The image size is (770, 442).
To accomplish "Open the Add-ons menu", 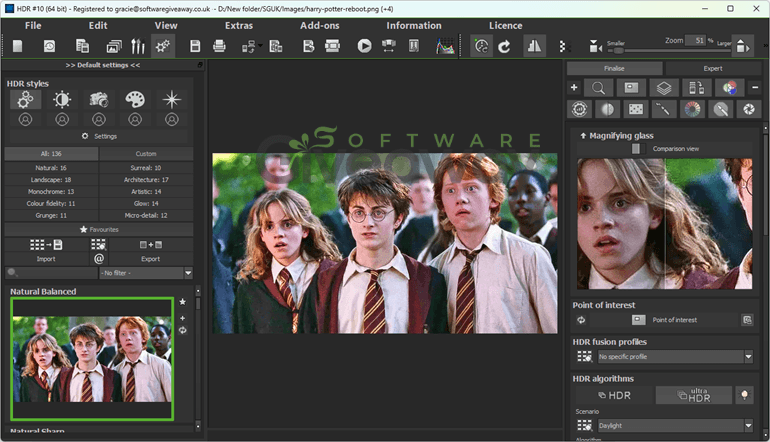I will pos(320,26).
